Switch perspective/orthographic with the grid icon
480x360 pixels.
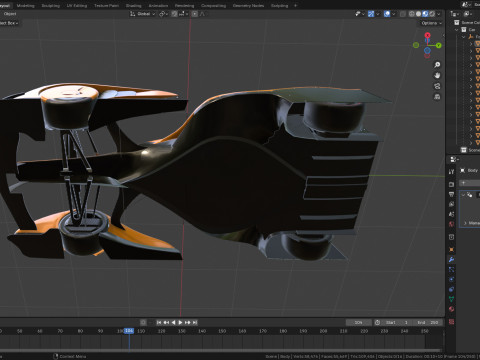(x=437, y=97)
